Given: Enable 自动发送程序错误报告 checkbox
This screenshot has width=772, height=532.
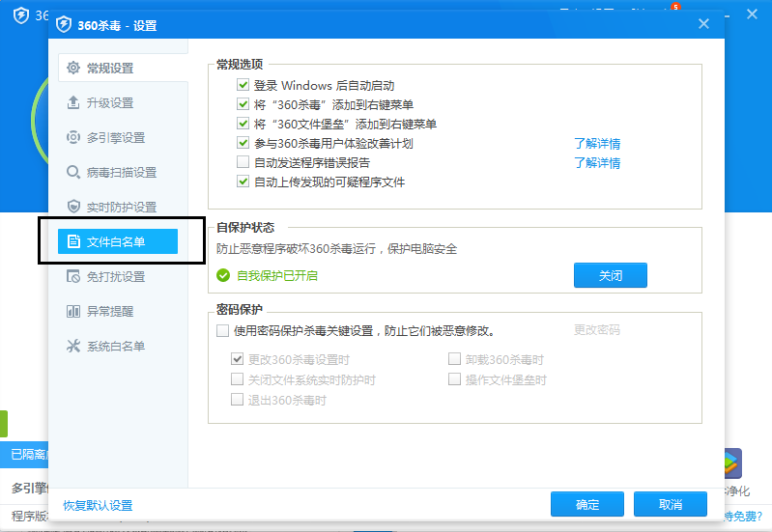Looking at the screenshot, I should click(x=243, y=162).
